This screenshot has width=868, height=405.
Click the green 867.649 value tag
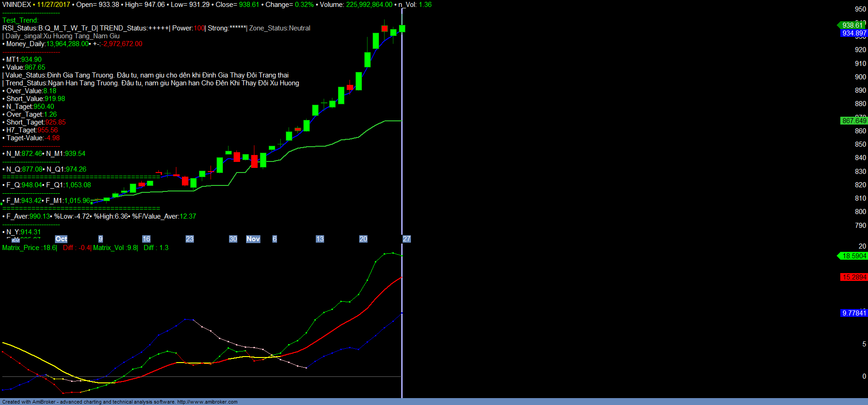854,121
